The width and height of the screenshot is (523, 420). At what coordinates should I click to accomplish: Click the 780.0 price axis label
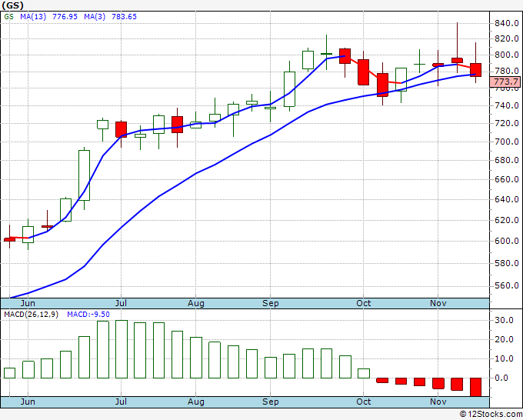click(x=507, y=71)
